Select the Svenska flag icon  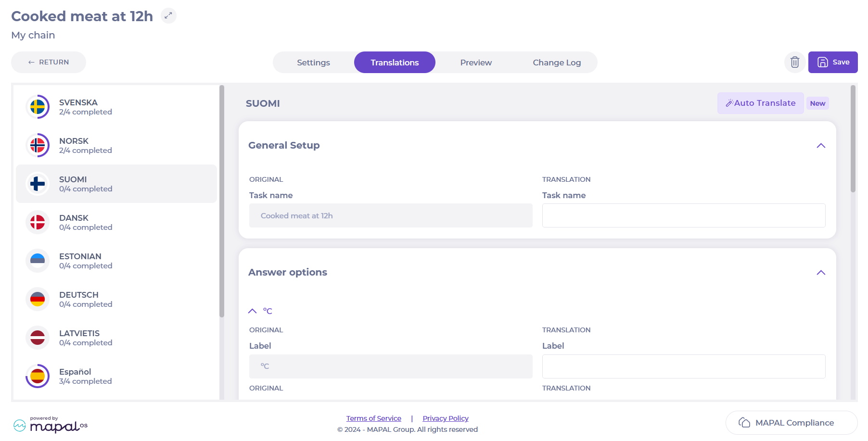pyautogui.click(x=38, y=107)
